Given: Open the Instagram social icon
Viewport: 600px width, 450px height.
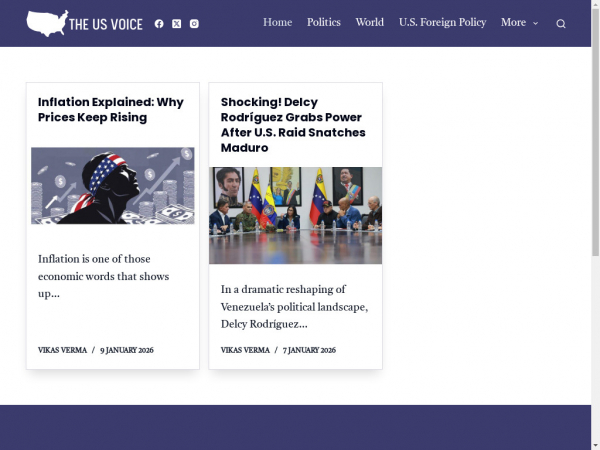Looking at the screenshot, I should 194,24.
